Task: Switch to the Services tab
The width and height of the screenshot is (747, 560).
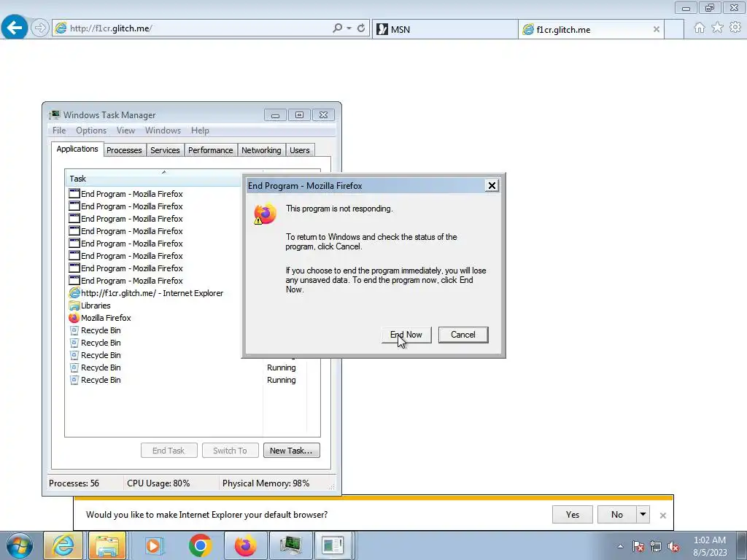Action: pos(166,150)
